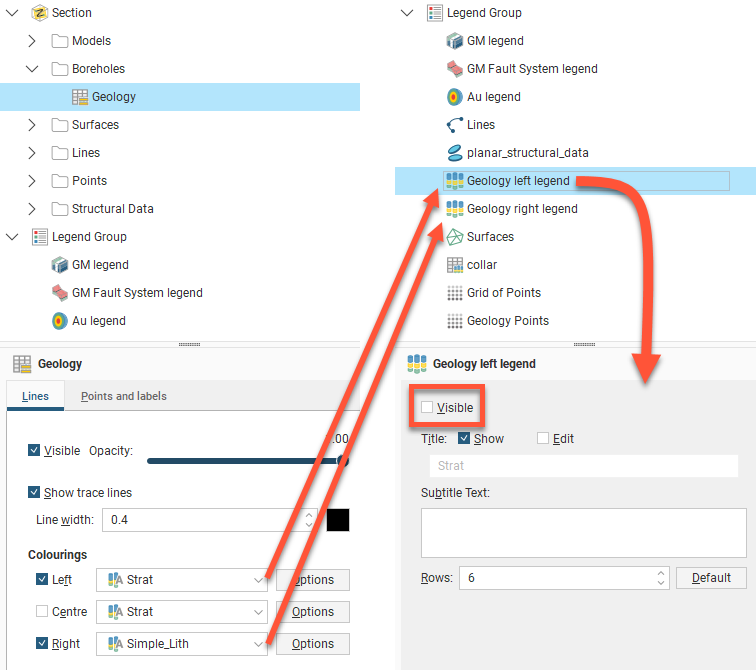Click the Default rows button

point(711,578)
